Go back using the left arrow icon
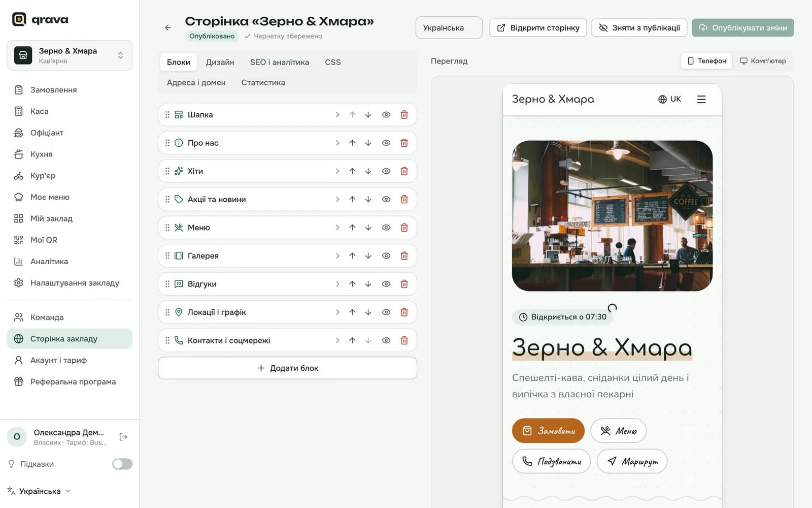The width and height of the screenshot is (812, 508). 168,27
